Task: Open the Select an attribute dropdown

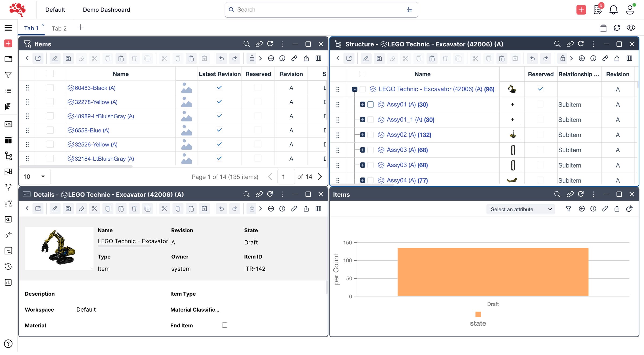Action: tap(520, 209)
